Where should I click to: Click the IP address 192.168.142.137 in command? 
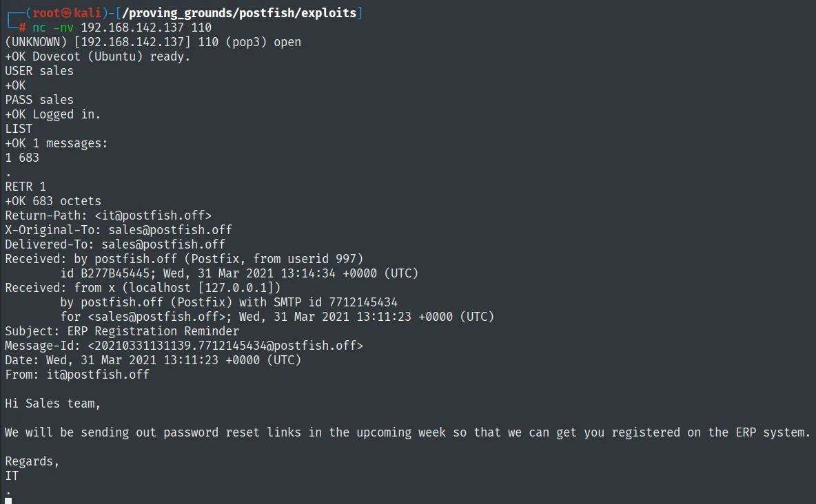pyautogui.click(x=132, y=28)
